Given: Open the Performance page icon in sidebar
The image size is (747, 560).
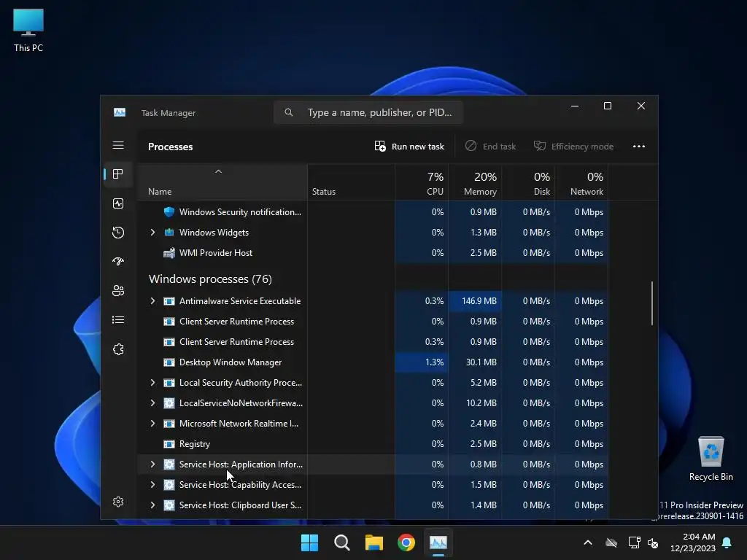Looking at the screenshot, I should coord(118,204).
